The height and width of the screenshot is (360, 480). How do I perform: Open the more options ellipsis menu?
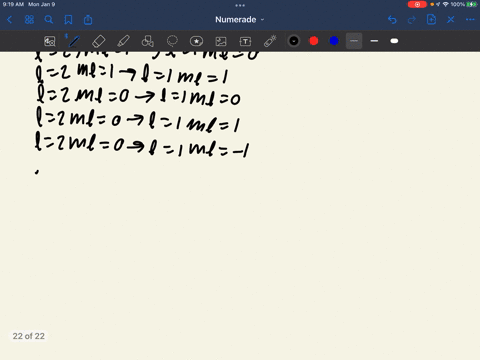tap(470, 20)
